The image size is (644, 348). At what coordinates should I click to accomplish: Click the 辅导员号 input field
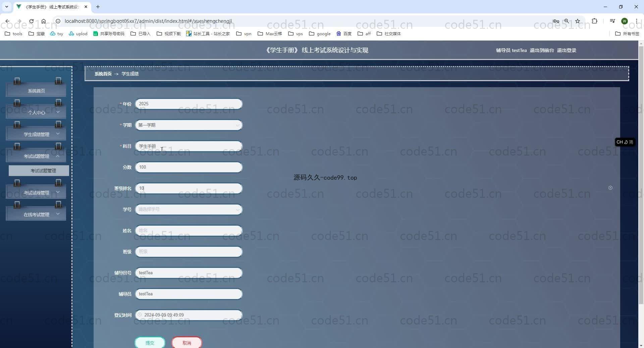point(189,273)
